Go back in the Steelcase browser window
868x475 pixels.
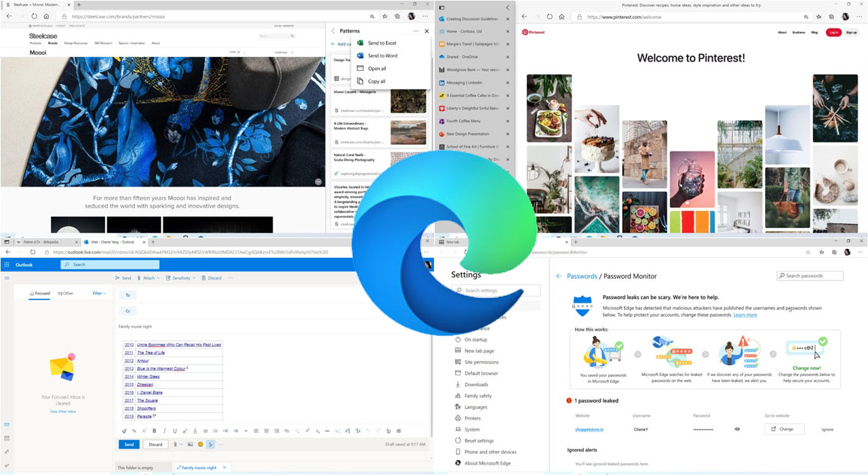(x=8, y=16)
